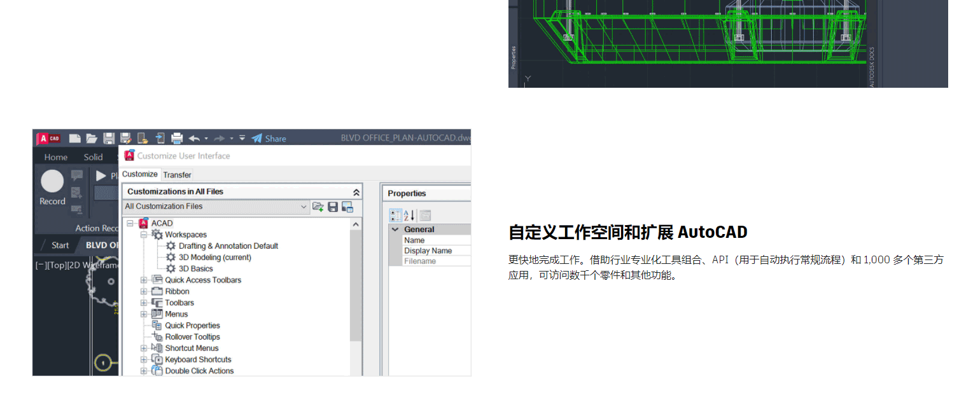Viewport: 980px width, 414px height.
Task: Click the tree scrollbar up arrow
Action: point(356,224)
